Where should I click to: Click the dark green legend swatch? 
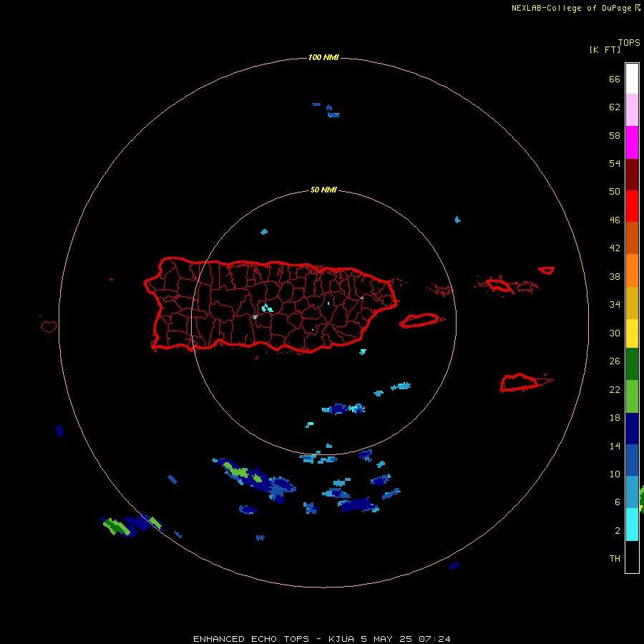(x=632, y=364)
